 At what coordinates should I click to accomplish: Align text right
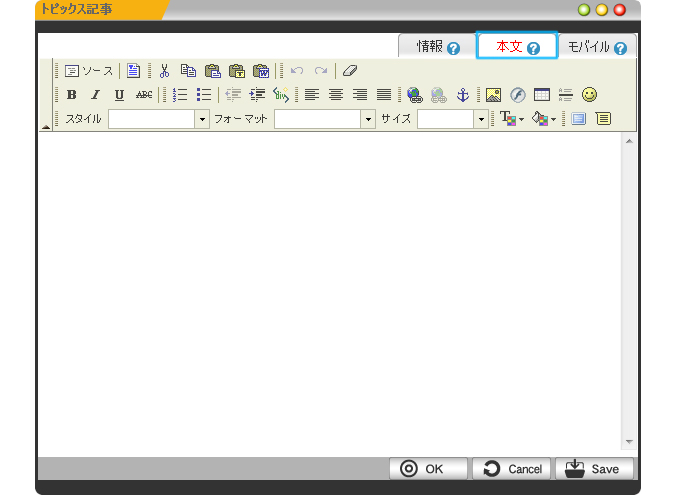pyautogui.click(x=360, y=95)
